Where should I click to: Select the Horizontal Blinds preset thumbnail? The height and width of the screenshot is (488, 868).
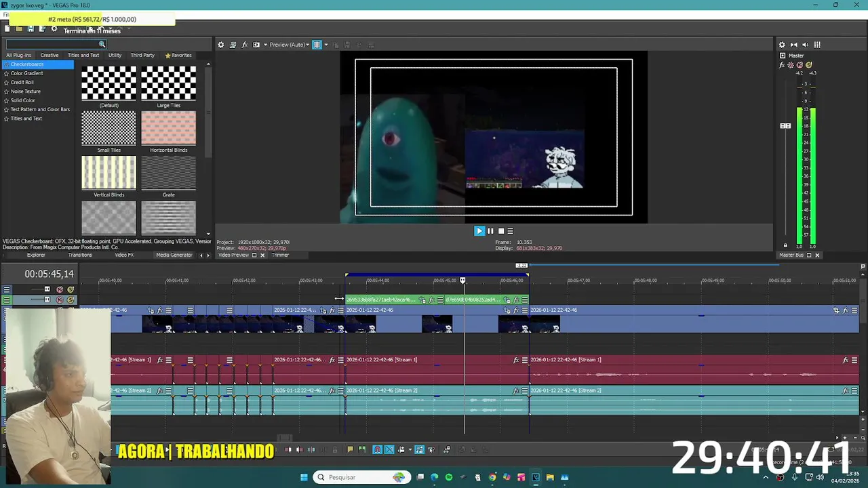[168, 128]
